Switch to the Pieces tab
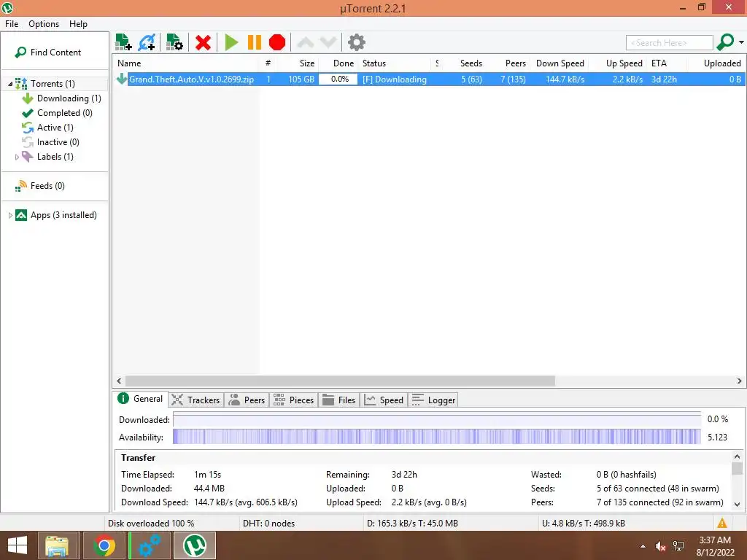The height and width of the screenshot is (560, 747). point(294,400)
